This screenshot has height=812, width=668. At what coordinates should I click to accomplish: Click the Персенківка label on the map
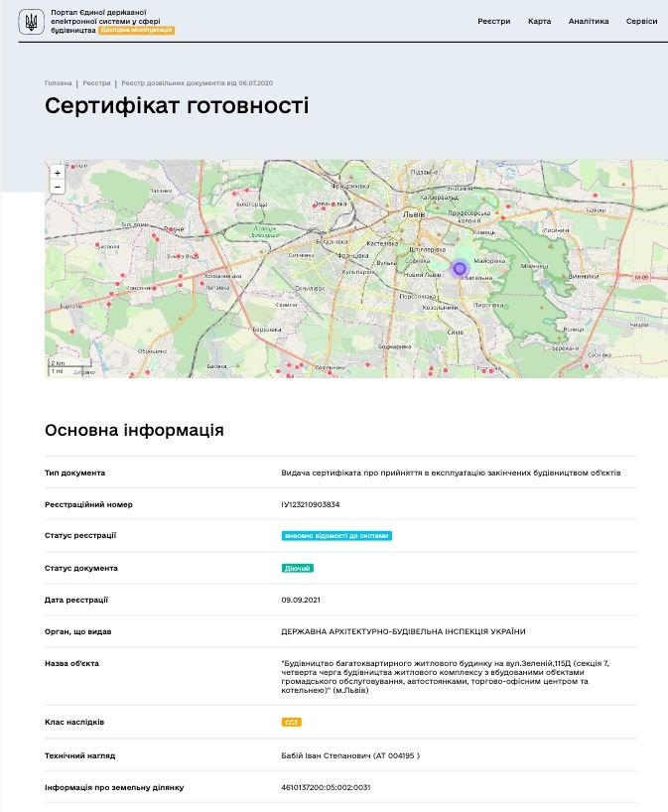point(417,297)
